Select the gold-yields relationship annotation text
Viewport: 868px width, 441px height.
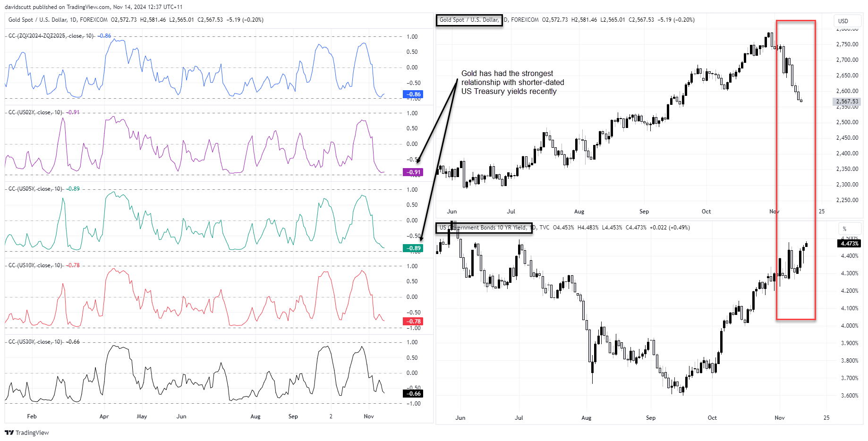pos(513,83)
